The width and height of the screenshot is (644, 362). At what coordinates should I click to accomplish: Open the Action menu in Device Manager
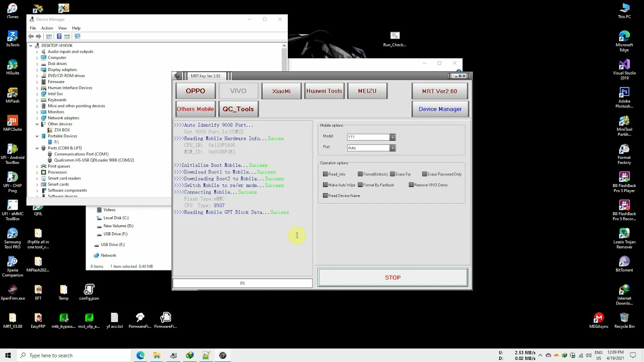point(47,28)
